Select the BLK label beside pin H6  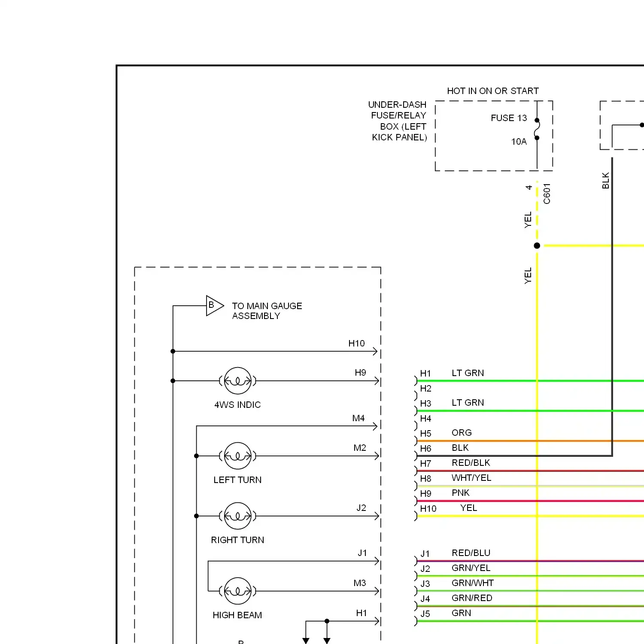(460, 448)
